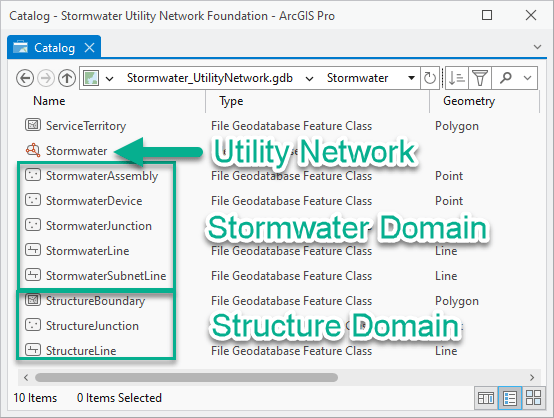Select StructureLine feature class name
554x418 pixels.
coord(81,351)
